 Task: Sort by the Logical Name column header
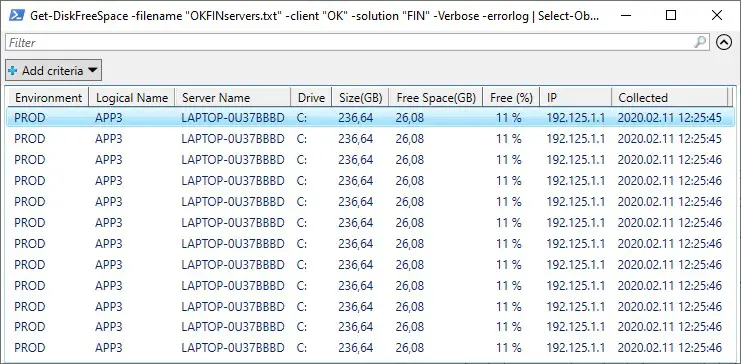coord(132,98)
